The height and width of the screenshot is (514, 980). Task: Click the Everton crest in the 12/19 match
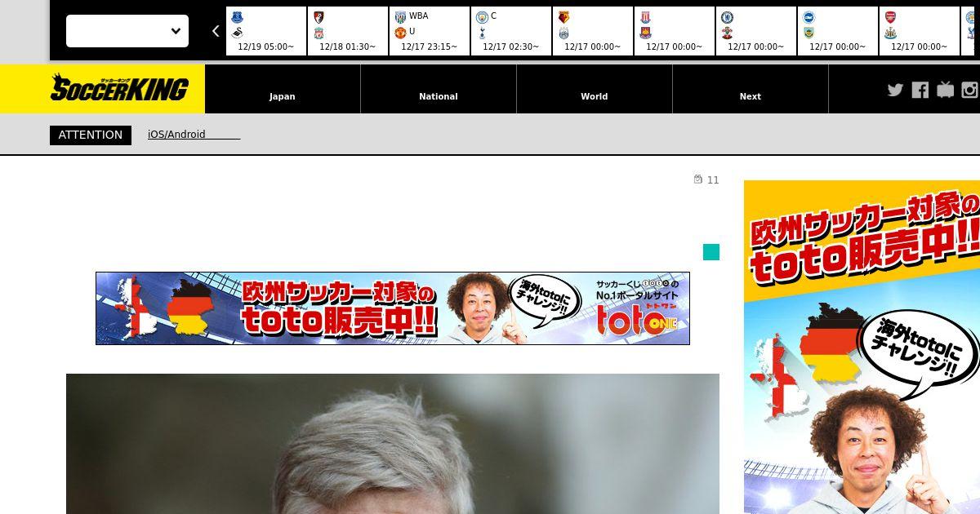[x=237, y=17]
